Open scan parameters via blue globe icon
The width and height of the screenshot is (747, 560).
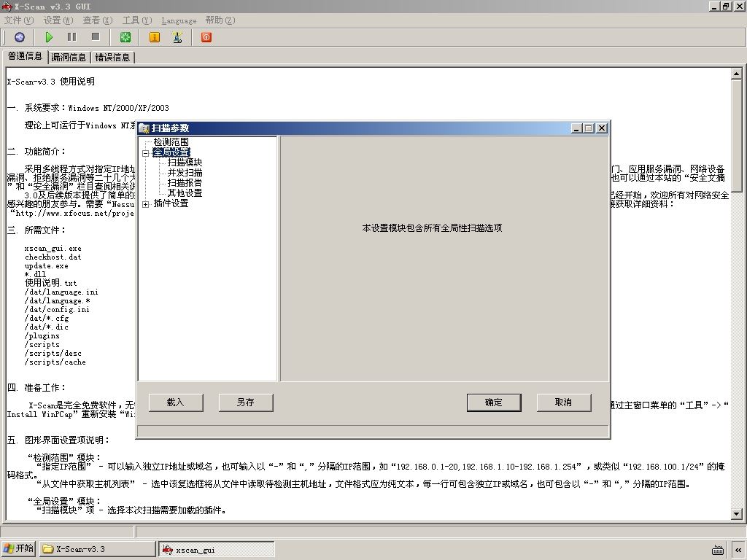[20, 37]
